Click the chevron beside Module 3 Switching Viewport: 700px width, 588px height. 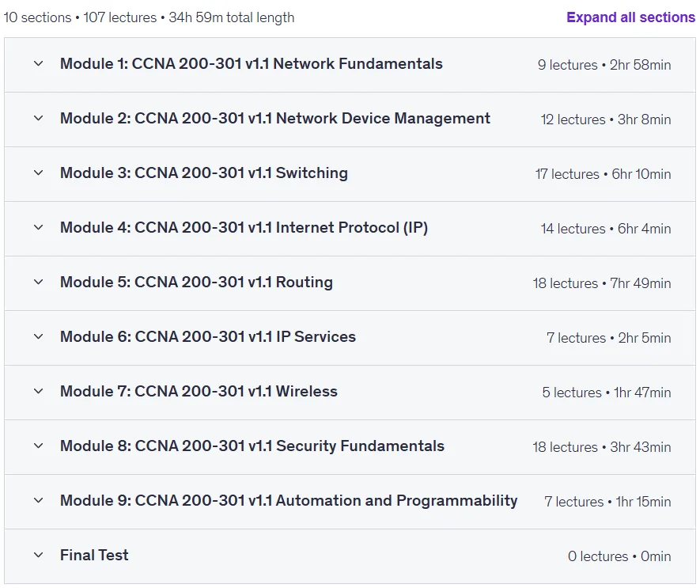39,173
